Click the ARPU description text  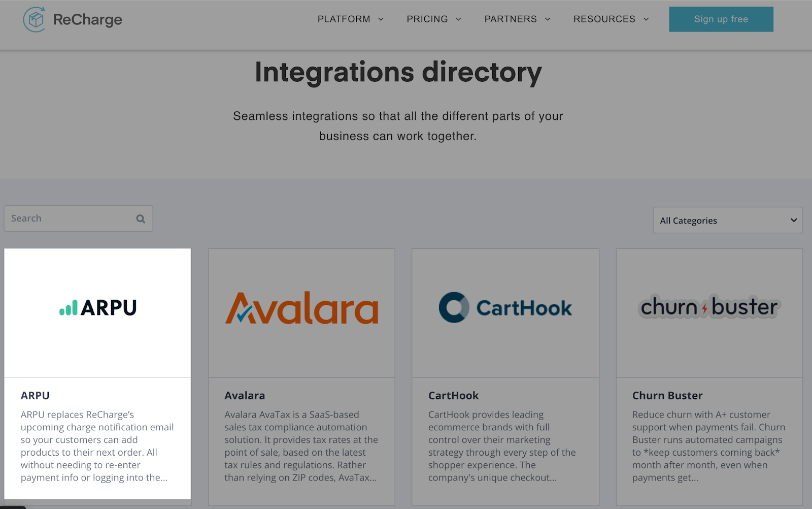(97, 446)
